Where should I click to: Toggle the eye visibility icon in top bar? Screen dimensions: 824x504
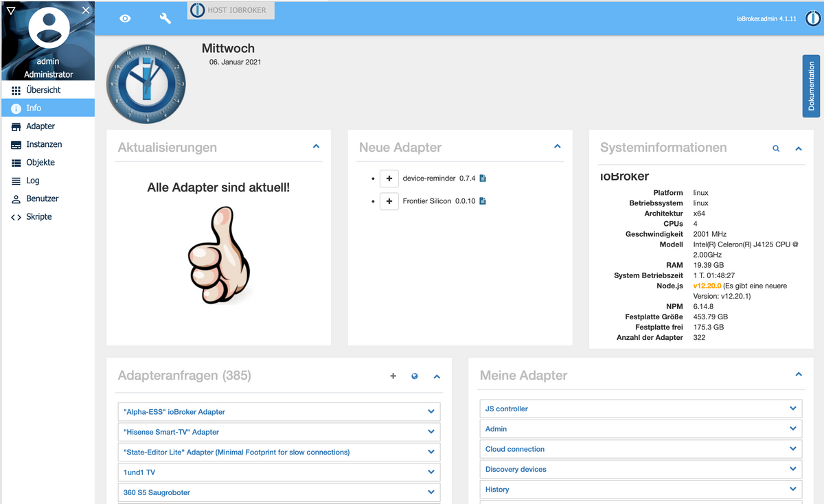125,19
